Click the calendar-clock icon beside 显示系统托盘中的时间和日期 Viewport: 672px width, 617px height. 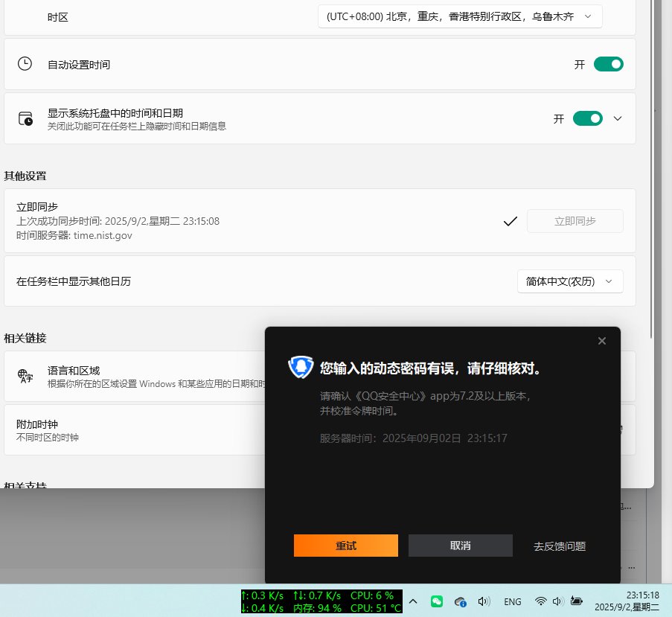25,119
